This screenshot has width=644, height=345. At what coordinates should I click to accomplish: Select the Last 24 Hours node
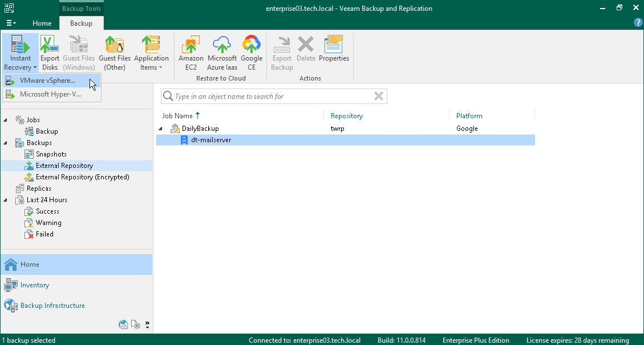click(47, 200)
